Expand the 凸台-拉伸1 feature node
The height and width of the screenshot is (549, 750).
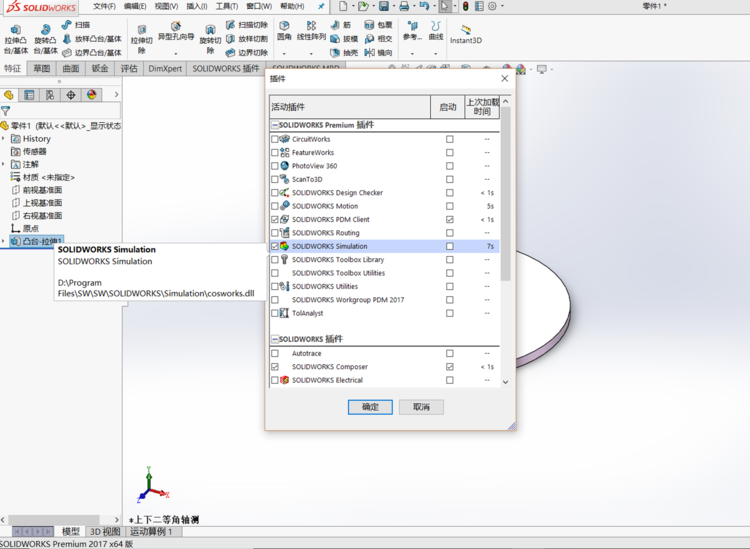pos(4,242)
